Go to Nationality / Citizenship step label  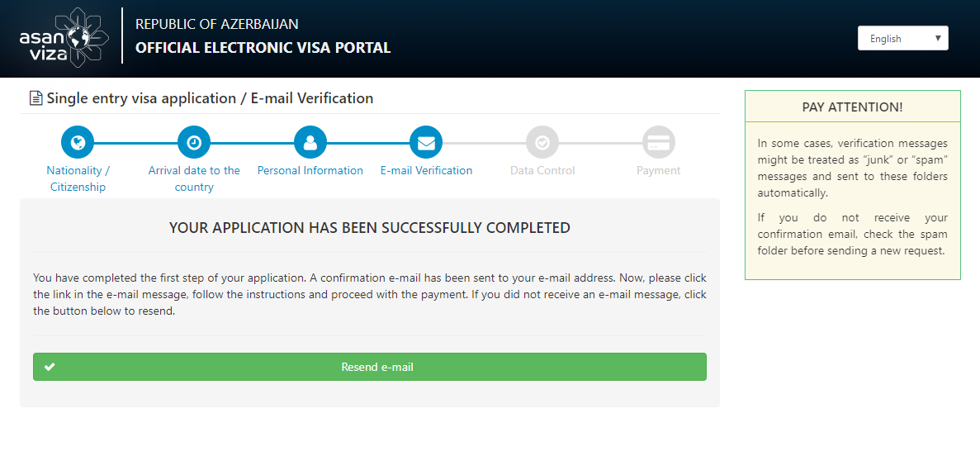(x=78, y=179)
